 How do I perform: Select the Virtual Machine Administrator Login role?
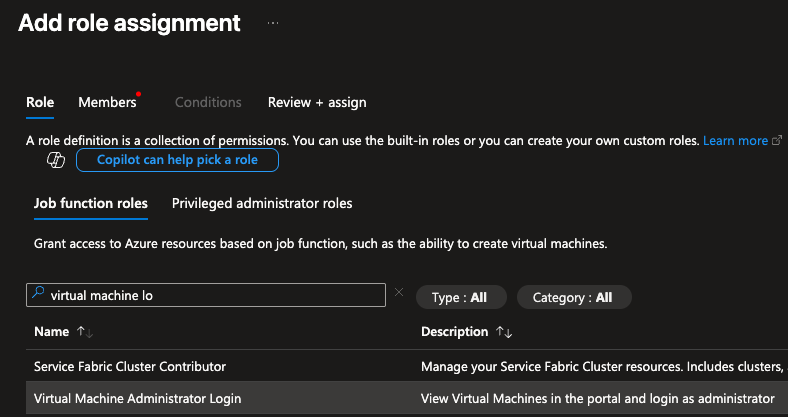138,398
